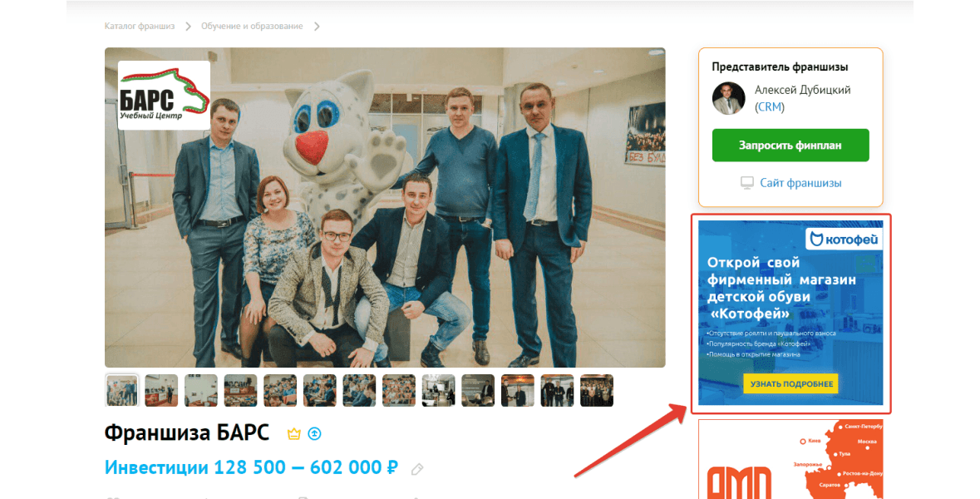Click chevron after Каталог франшиз breadcrumb

pyautogui.click(x=188, y=27)
